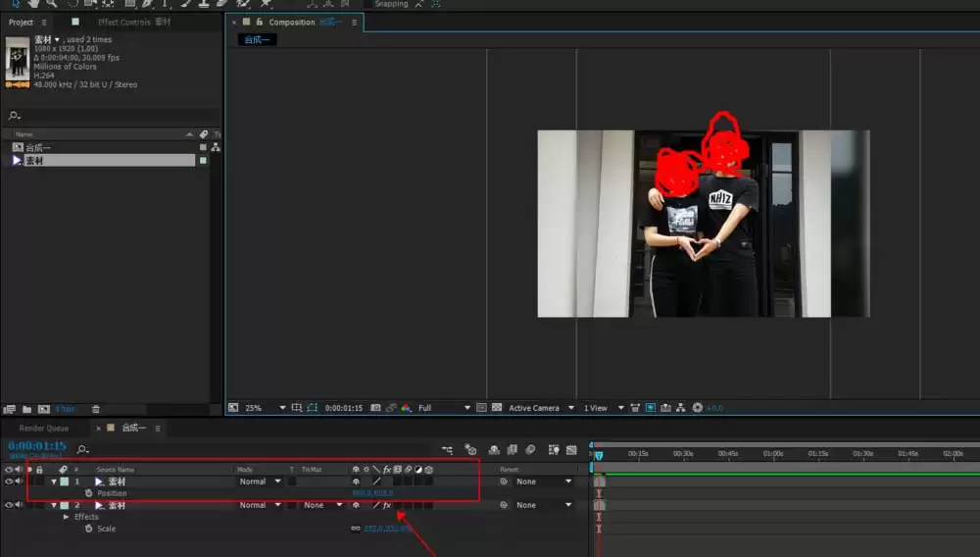This screenshot has height=557, width=980.
Task: Click layer 1 label color swatch
Action: coord(65,481)
